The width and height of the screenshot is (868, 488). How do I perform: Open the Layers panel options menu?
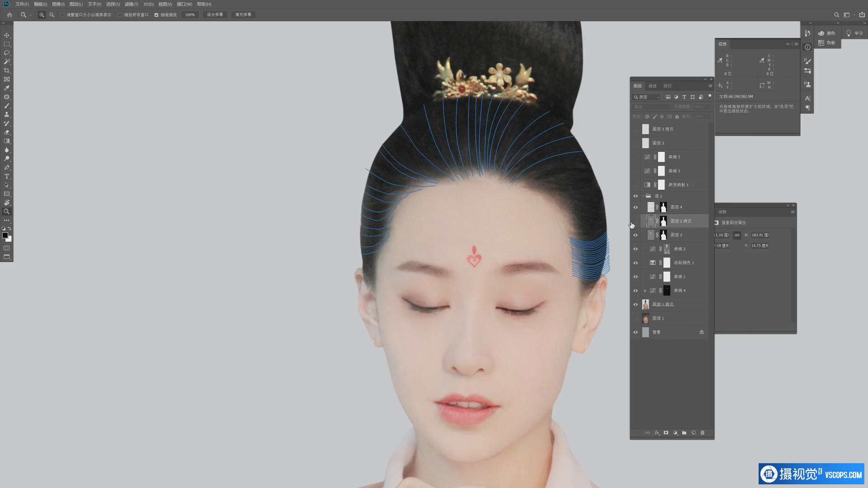point(710,86)
